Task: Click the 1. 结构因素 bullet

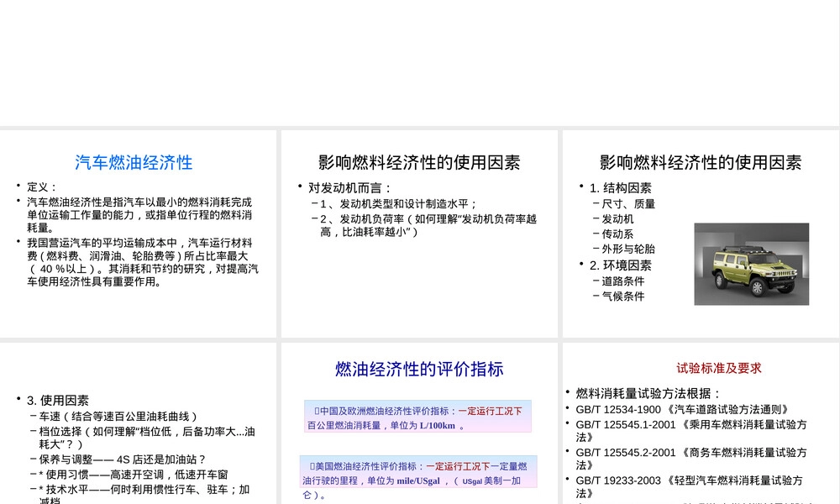Action: [621, 188]
